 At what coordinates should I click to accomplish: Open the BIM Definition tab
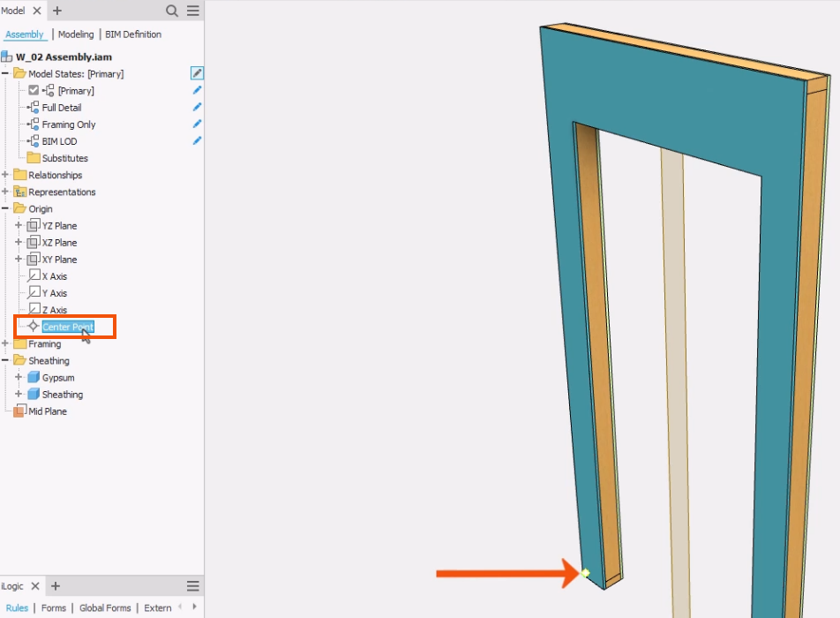point(133,34)
